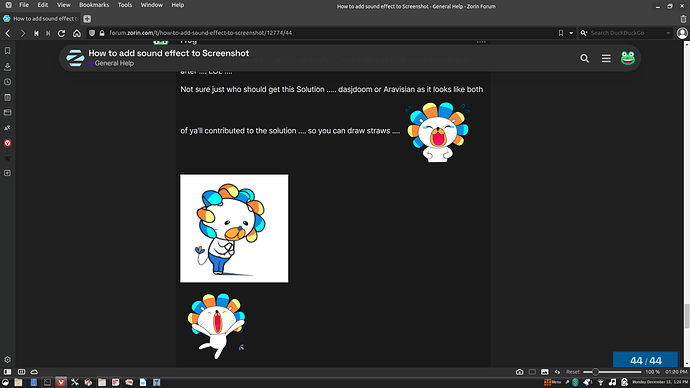Screen dimensions: 690x388
Task: Expand the search field history dropdown
Action: coord(668,33)
